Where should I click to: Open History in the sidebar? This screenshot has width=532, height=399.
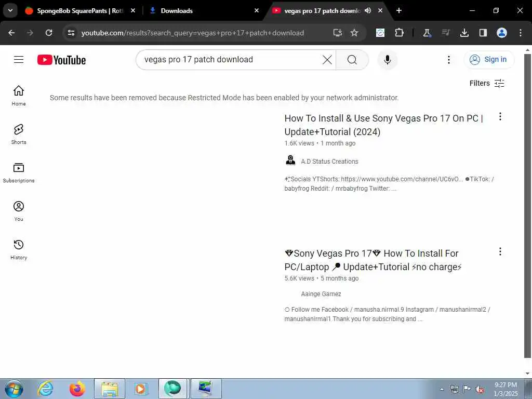(19, 249)
